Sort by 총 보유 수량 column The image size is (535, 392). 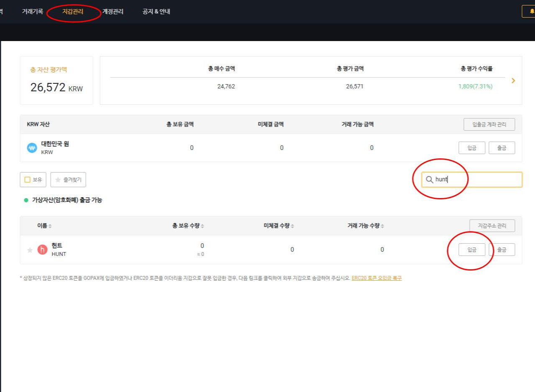coord(188,226)
